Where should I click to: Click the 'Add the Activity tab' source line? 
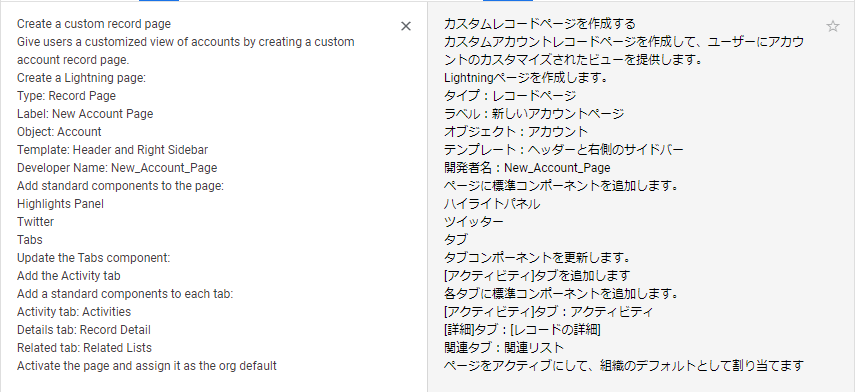[x=69, y=276]
